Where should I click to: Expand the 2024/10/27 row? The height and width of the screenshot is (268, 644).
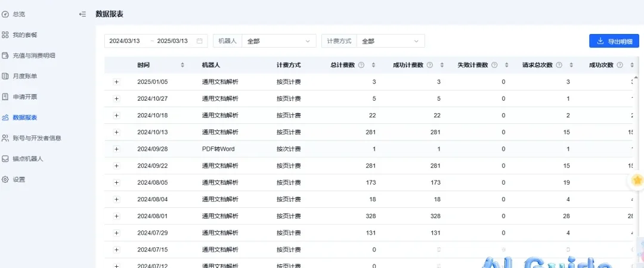(117, 98)
